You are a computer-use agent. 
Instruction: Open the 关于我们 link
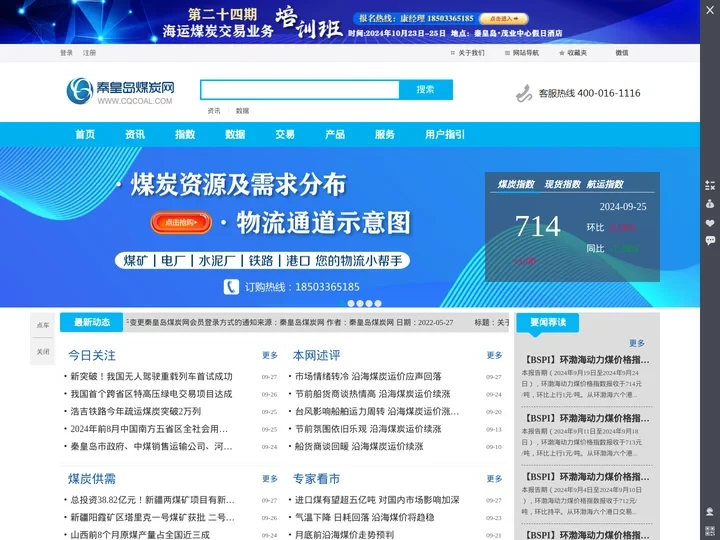point(471,53)
